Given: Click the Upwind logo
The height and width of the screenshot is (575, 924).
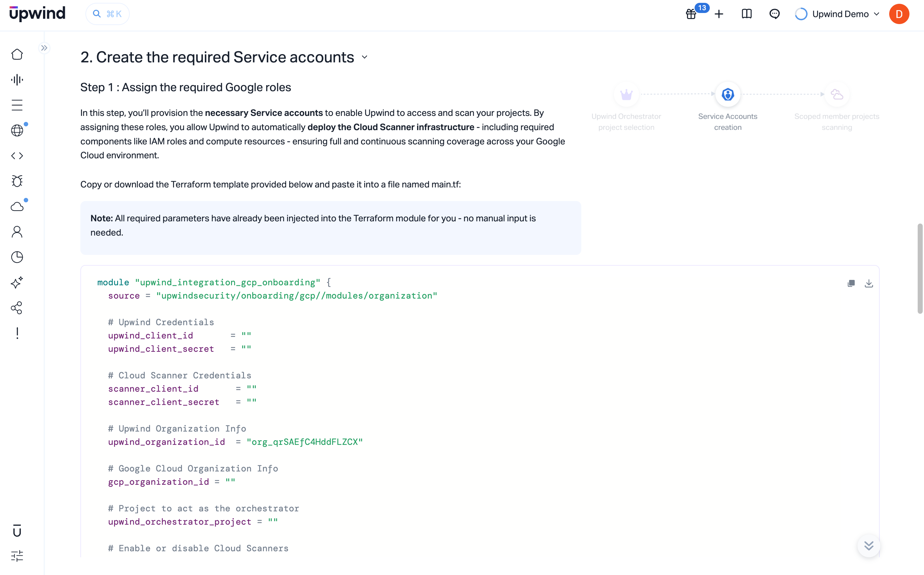Looking at the screenshot, I should pyautogui.click(x=37, y=14).
